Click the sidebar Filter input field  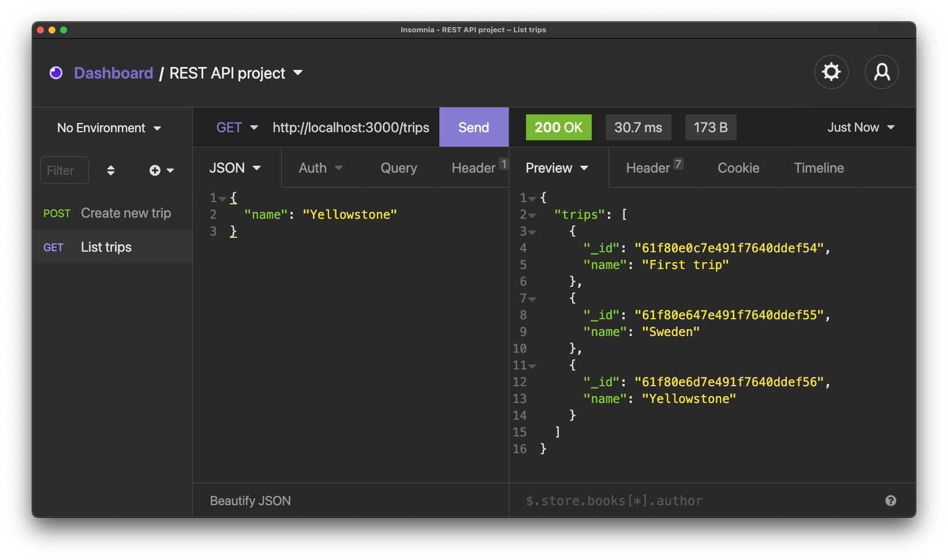pos(64,170)
